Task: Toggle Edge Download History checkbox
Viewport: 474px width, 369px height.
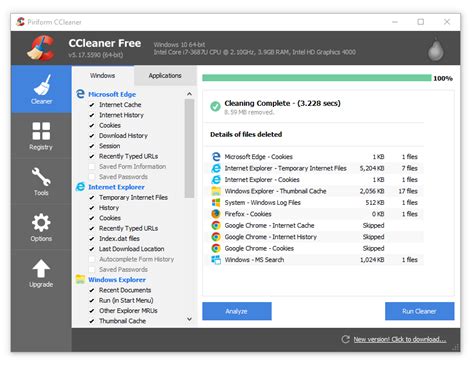Action: [92, 136]
